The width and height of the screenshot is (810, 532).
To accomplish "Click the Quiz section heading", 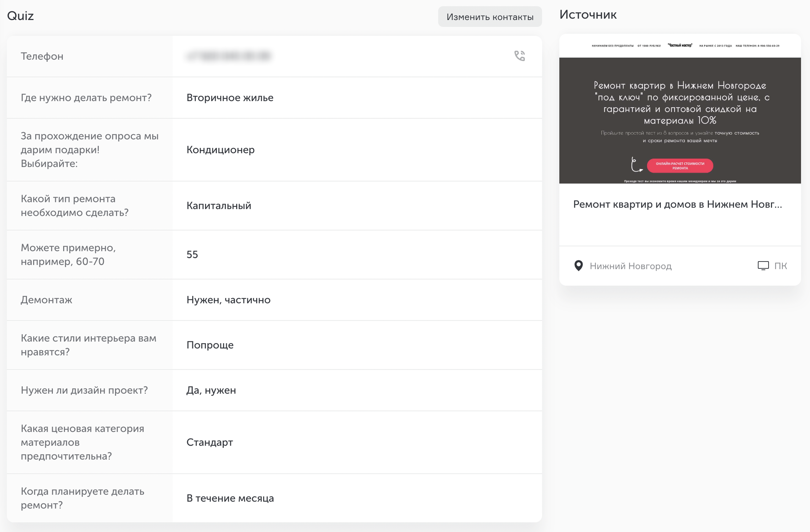I will [x=20, y=16].
